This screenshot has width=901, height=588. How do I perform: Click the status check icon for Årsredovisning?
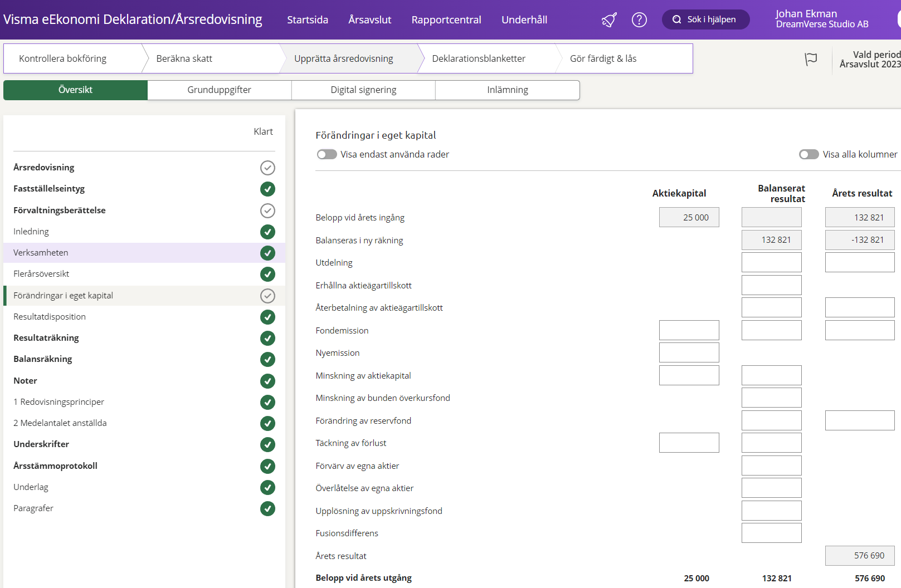point(267,168)
